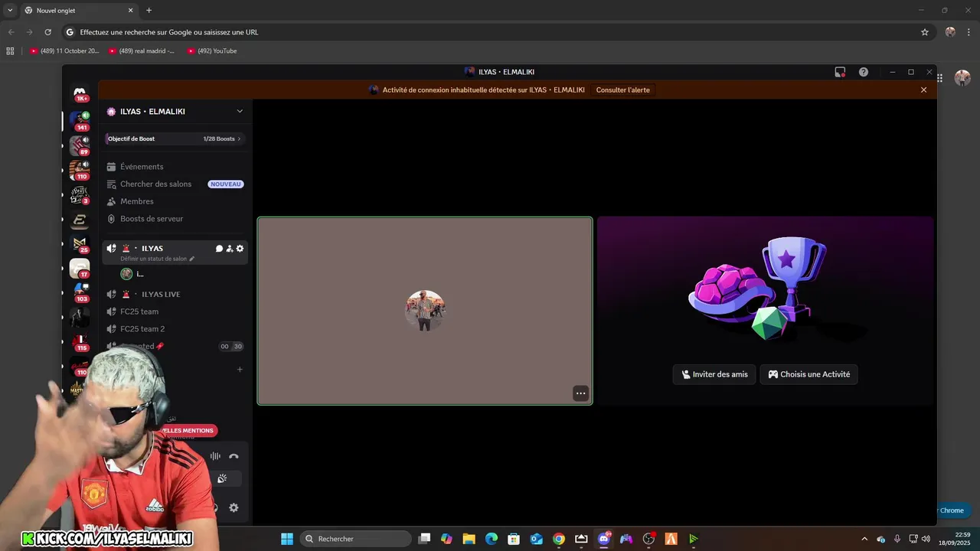
Task: Open the server icon with 25 badge
Action: click(x=80, y=244)
